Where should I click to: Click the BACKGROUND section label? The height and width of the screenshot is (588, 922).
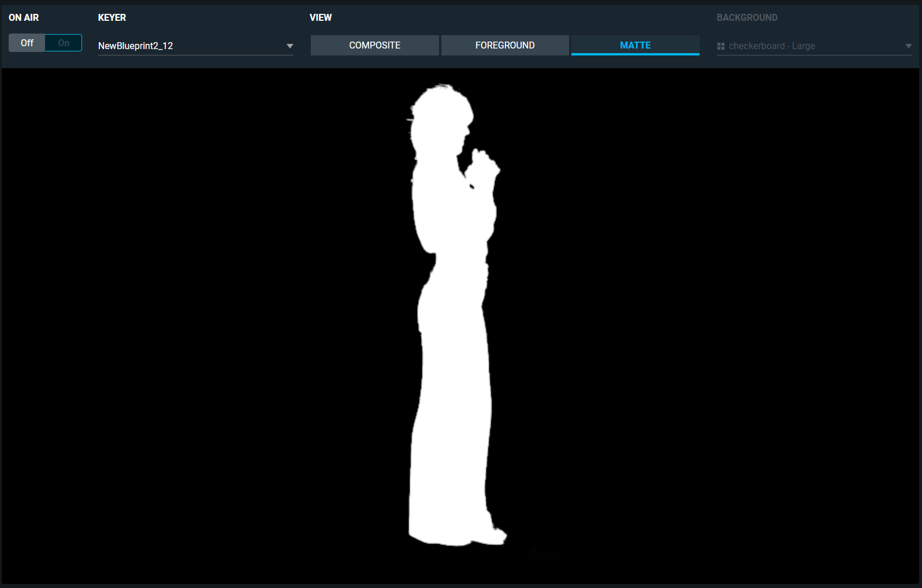[x=747, y=18]
